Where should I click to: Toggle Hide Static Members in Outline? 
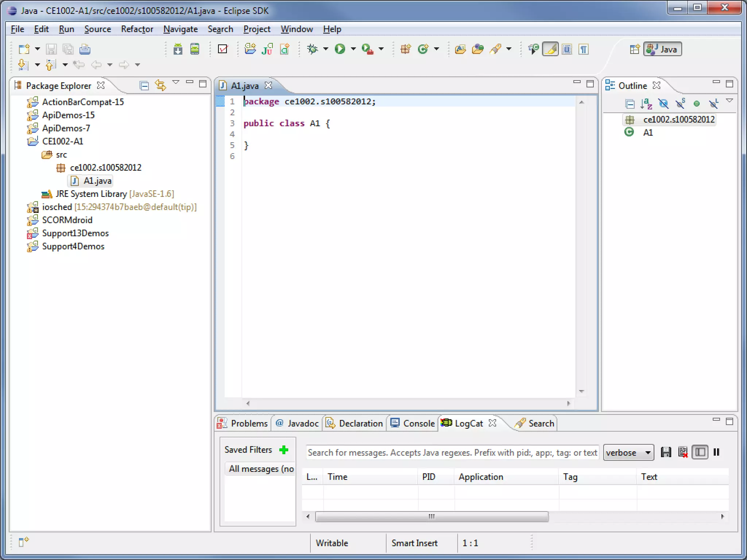[x=680, y=104]
